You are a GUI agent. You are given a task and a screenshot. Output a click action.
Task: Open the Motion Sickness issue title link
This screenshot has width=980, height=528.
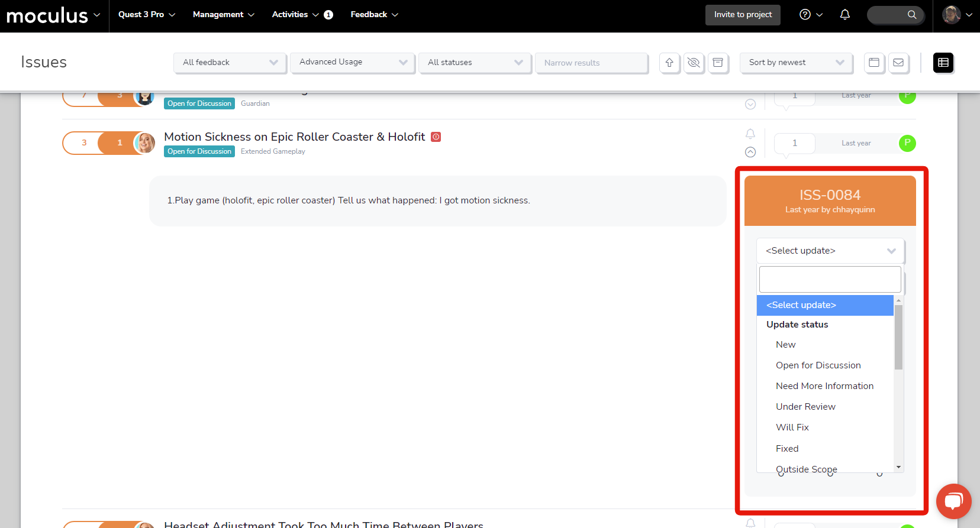pyautogui.click(x=294, y=137)
